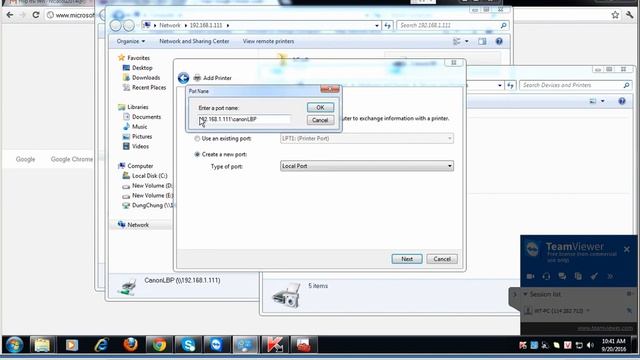Cancel the Add Printer wizard

pos(442,259)
